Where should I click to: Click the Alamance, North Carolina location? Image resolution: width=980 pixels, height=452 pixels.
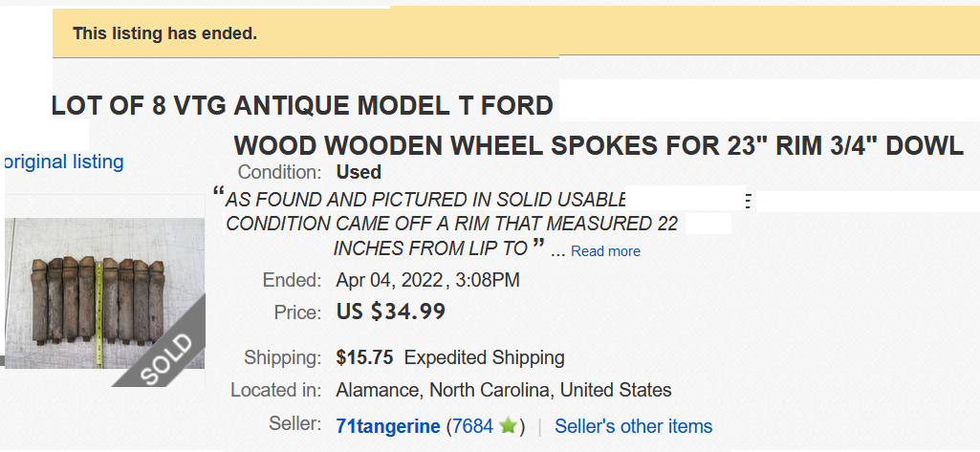click(503, 390)
